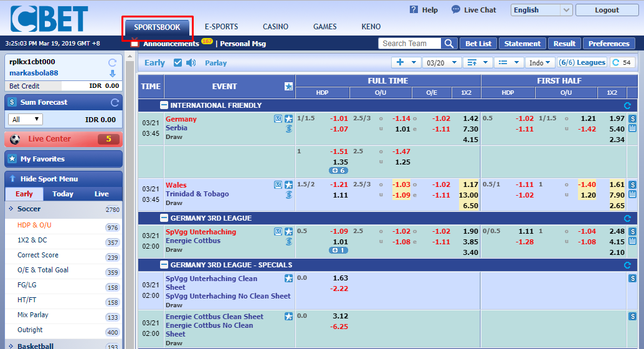Refresh International Friendly league odds
This screenshot has width=644, height=349.
click(x=627, y=106)
